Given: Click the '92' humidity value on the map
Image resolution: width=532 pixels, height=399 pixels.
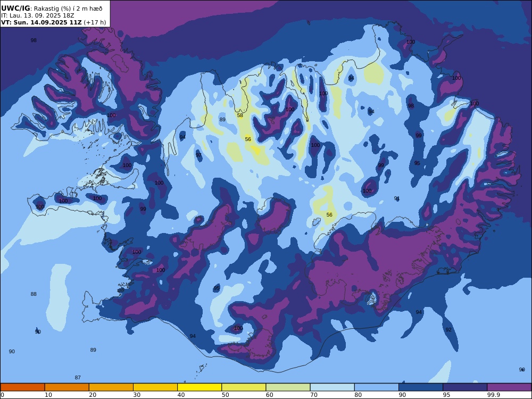Looking at the screenshot, I should tap(448, 330).
